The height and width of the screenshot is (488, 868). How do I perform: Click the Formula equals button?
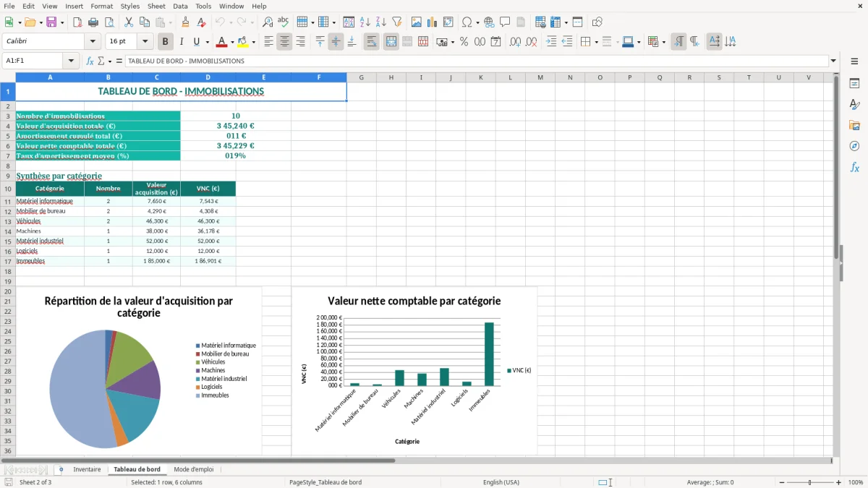119,61
